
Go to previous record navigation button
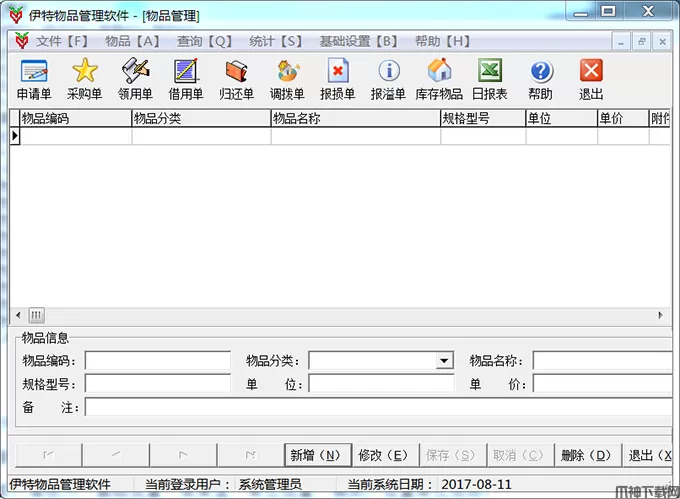[116, 455]
